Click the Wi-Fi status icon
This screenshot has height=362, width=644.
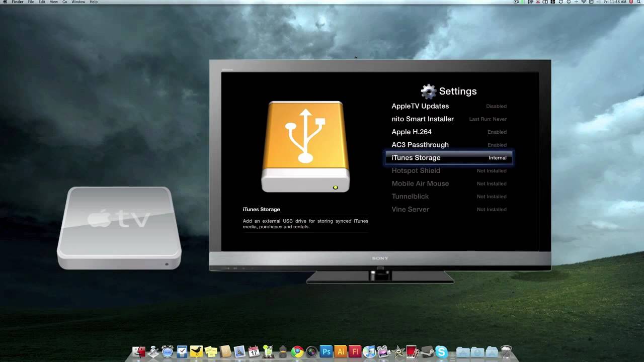[584, 2]
